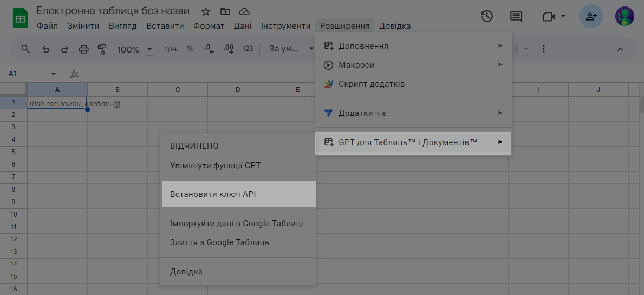Select column C header
The image size is (644, 295).
pyautogui.click(x=178, y=89)
